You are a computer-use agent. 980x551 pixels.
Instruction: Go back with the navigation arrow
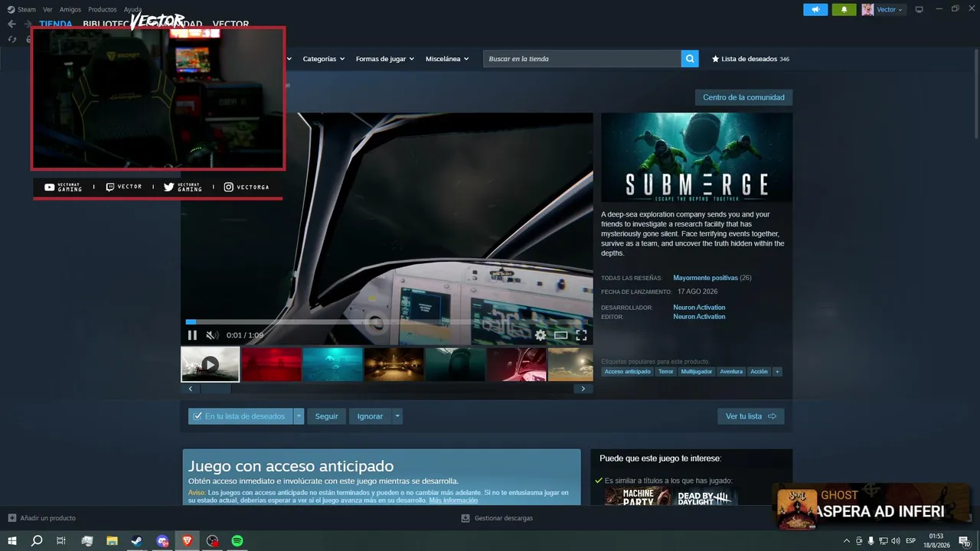click(11, 24)
